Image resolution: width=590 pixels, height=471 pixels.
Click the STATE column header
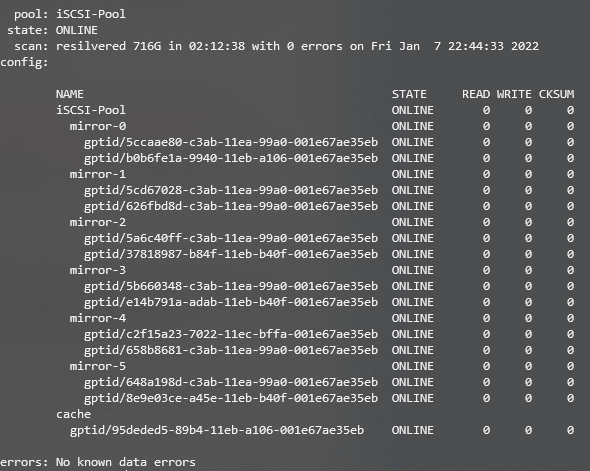coord(409,94)
